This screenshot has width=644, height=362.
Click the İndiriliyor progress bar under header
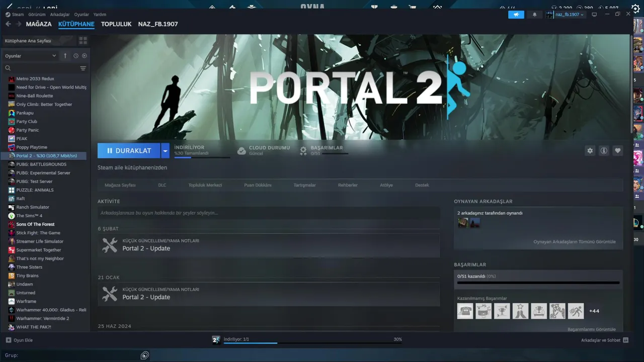click(202, 157)
